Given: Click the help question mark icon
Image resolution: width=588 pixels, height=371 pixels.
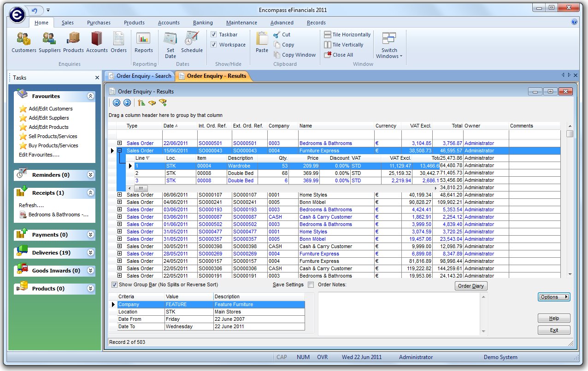Looking at the screenshot, I should tap(574, 22).
